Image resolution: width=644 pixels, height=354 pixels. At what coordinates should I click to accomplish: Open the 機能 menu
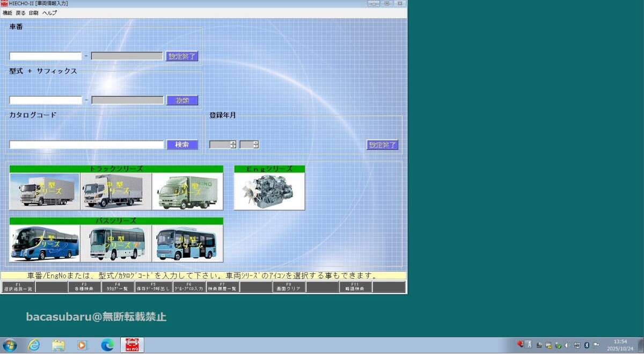(6, 12)
